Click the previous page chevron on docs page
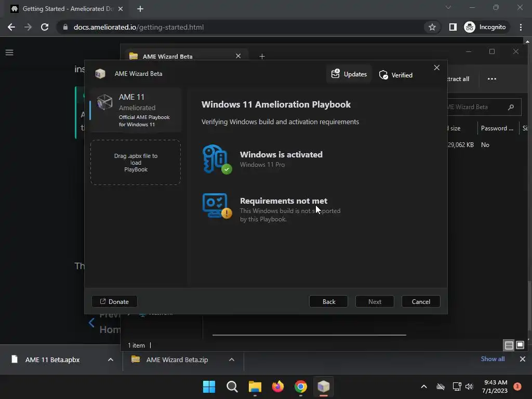Screen dimensions: 532x399 pyautogui.click(x=91, y=322)
